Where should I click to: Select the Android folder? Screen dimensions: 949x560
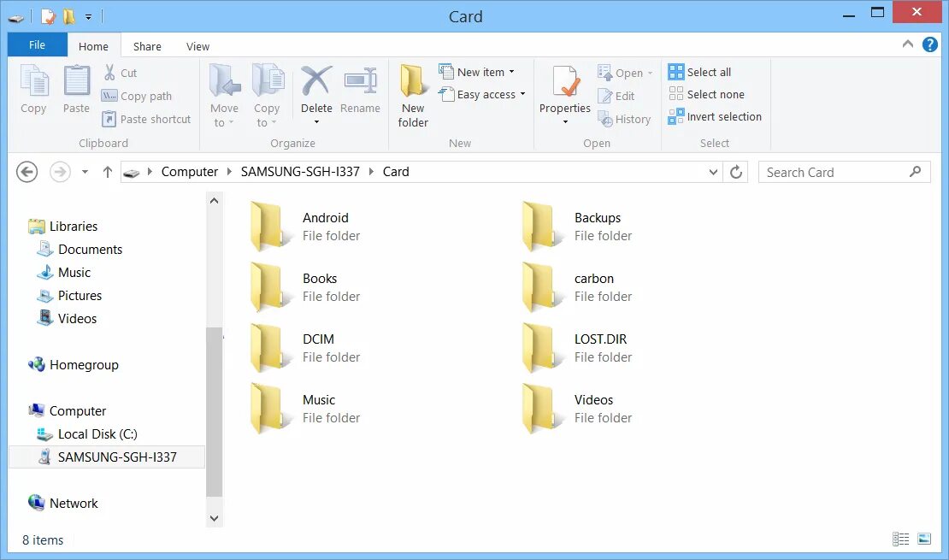click(x=305, y=227)
